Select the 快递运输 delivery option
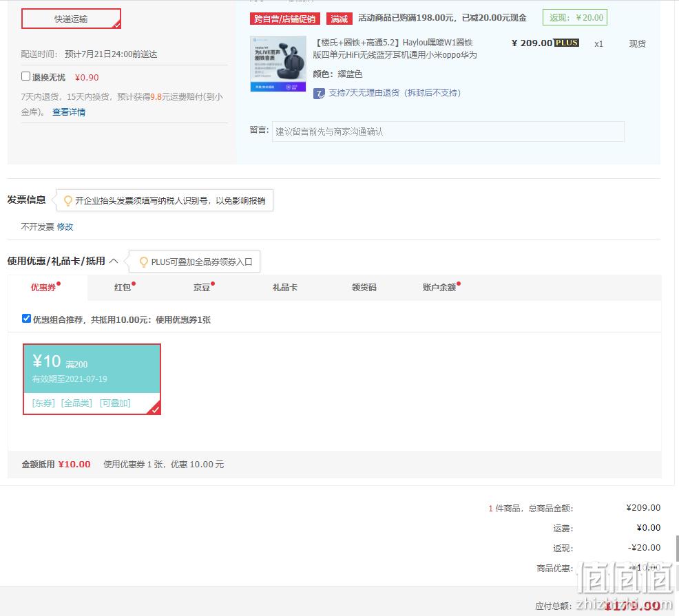The height and width of the screenshot is (616, 679). (71, 19)
